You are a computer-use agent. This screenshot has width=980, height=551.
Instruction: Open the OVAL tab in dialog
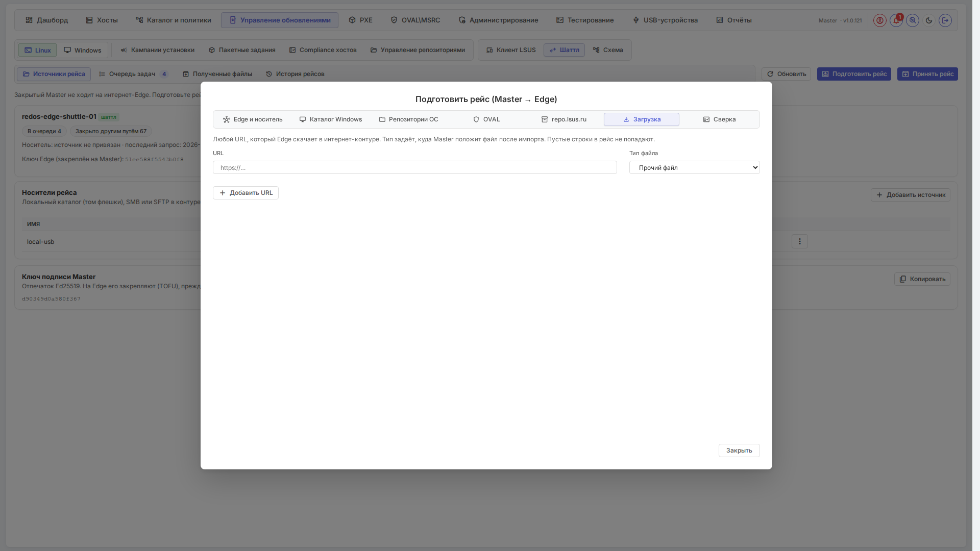(x=486, y=119)
